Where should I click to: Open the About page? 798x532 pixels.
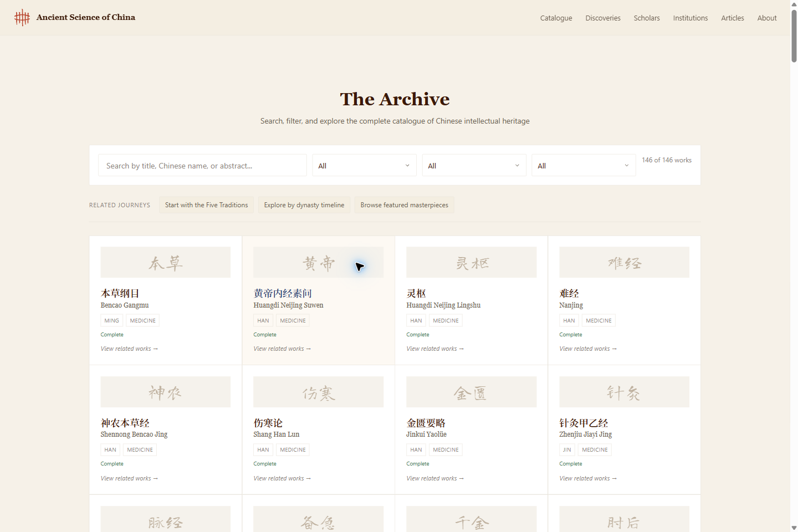point(767,18)
